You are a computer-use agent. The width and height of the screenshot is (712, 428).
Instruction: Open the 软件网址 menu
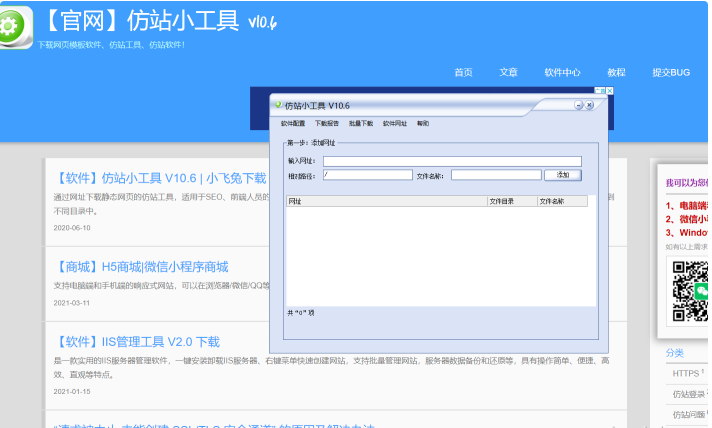coord(395,123)
